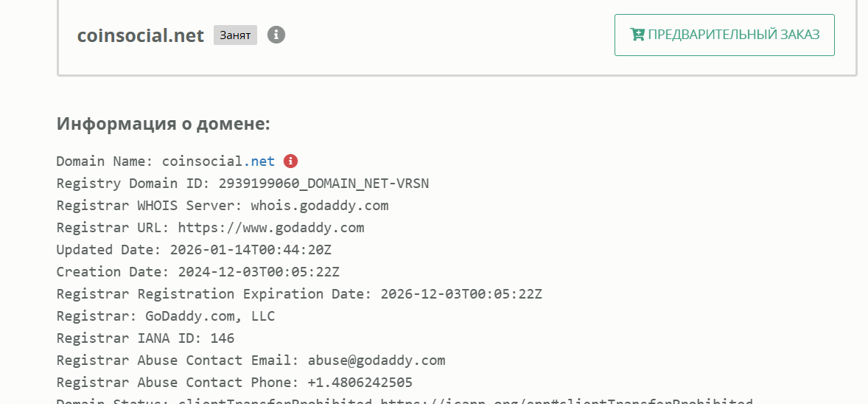Click the Creation Date line

tap(197, 272)
